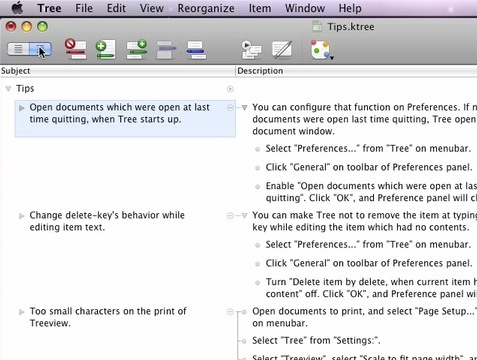Expand the 'Change delete-key's behavior' item triangle
477x360 pixels.
22,216
